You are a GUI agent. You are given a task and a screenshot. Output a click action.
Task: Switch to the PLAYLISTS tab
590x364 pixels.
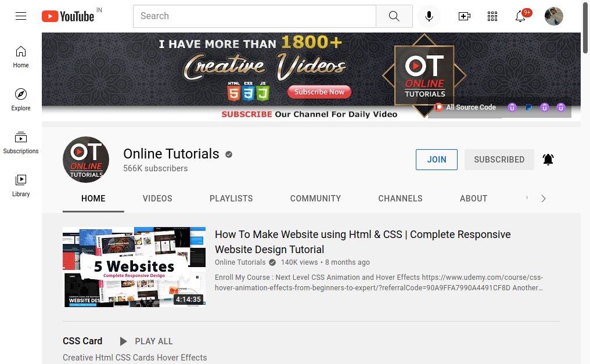pos(231,199)
